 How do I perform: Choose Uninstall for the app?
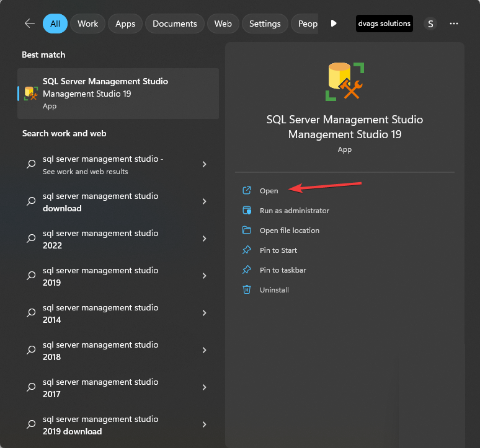[x=274, y=290]
